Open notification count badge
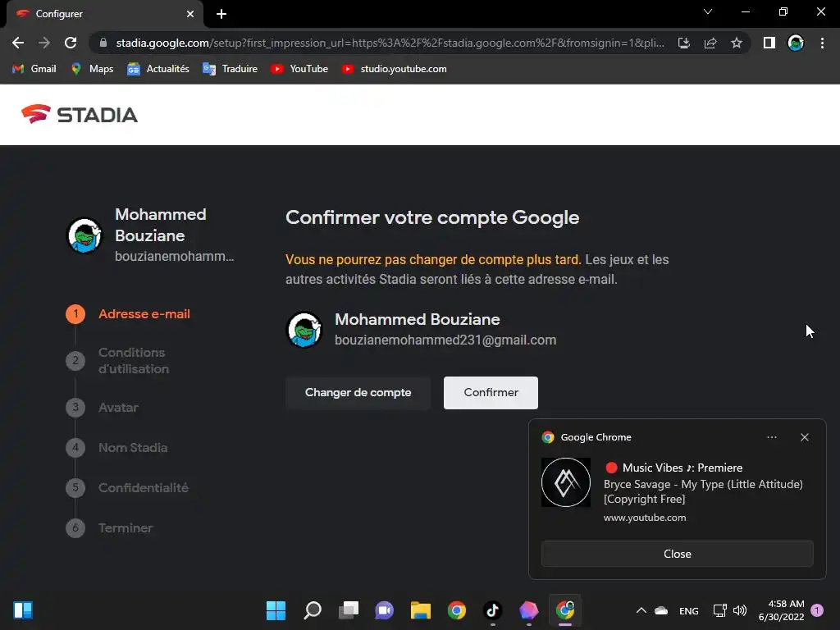 [x=817, y=610]
